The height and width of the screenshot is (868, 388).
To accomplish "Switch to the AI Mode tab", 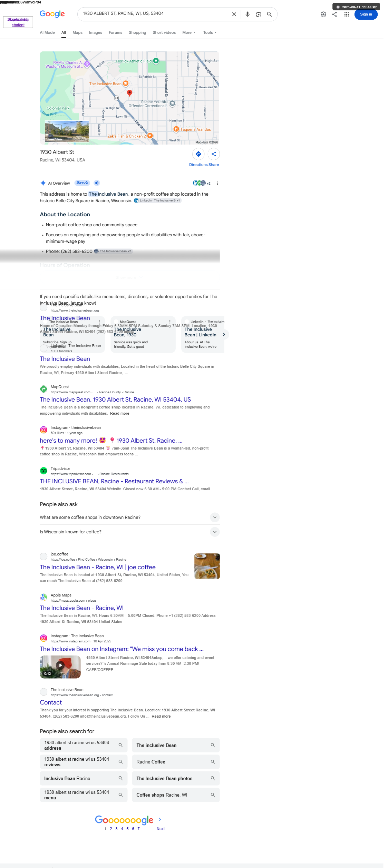I will 47,32.
